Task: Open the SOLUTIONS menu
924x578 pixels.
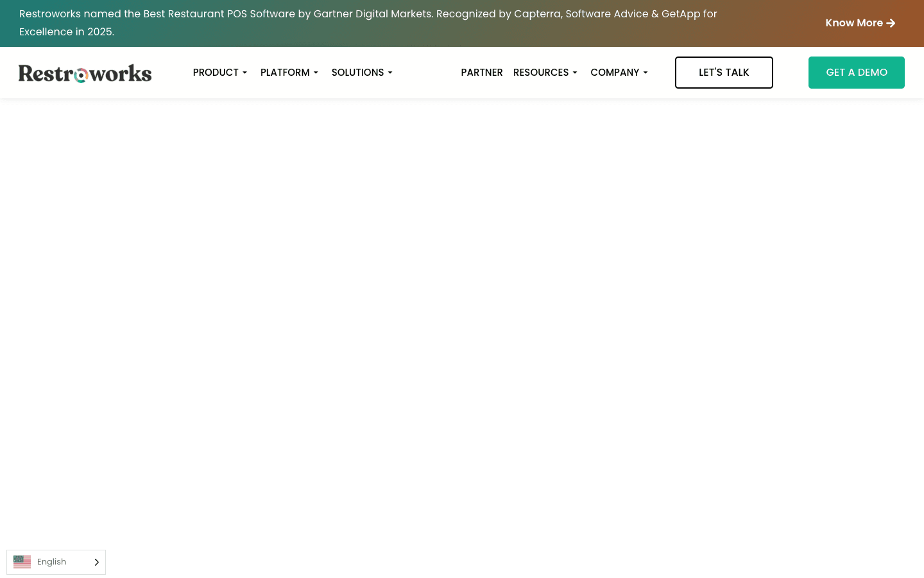Action: tap(357, 73)
